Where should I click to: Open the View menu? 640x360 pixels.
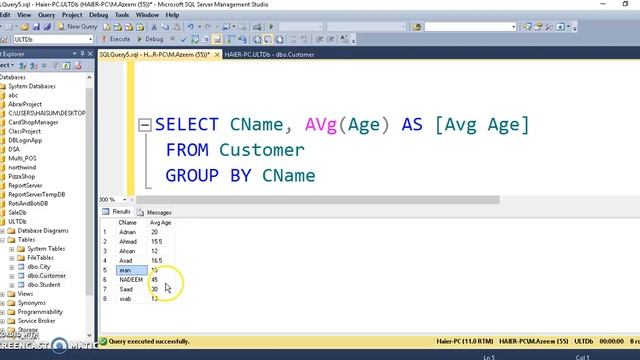click(x=24, y=15)
